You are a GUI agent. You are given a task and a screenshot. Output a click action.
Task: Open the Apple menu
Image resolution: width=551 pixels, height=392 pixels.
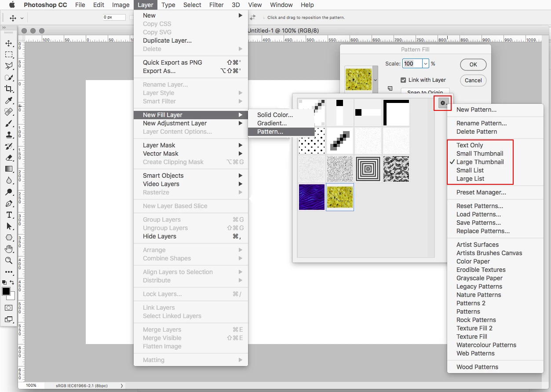(12, 5)
